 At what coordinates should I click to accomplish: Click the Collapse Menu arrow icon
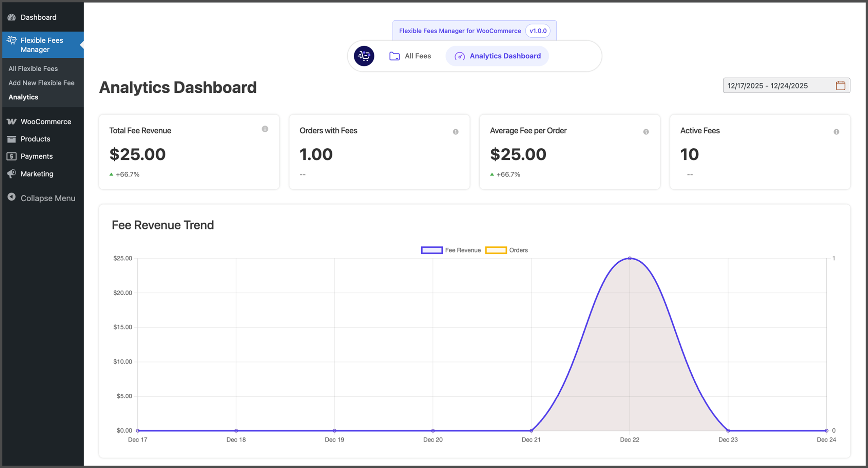(x=12, y=197)
